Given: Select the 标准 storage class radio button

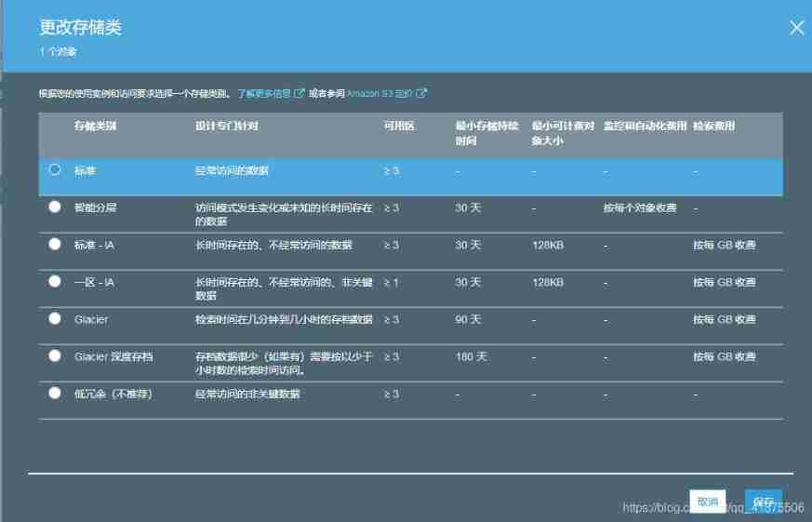Looking at the screenshot, I should [55, 169].
